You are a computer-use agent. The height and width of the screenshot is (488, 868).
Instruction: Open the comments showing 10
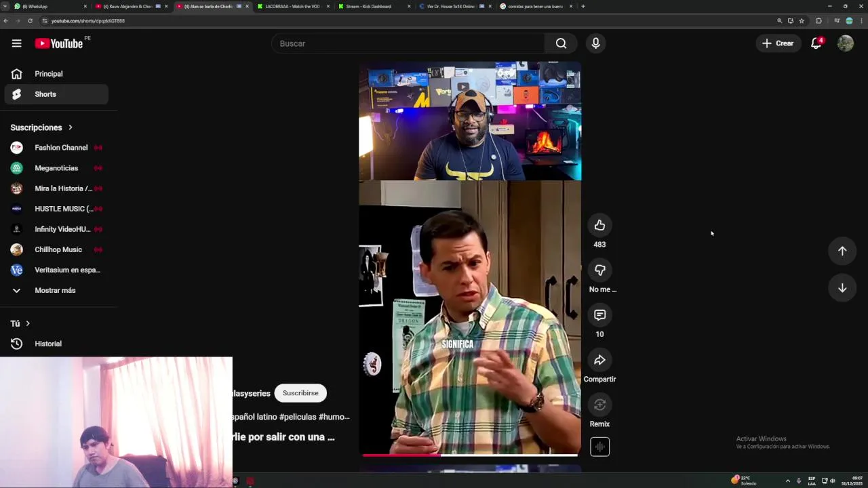pos(599,315)
